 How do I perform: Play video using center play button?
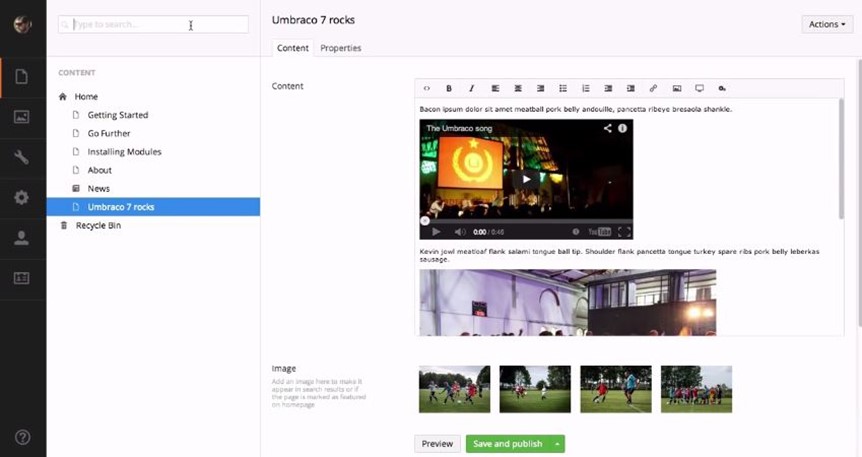click(526, 179)
